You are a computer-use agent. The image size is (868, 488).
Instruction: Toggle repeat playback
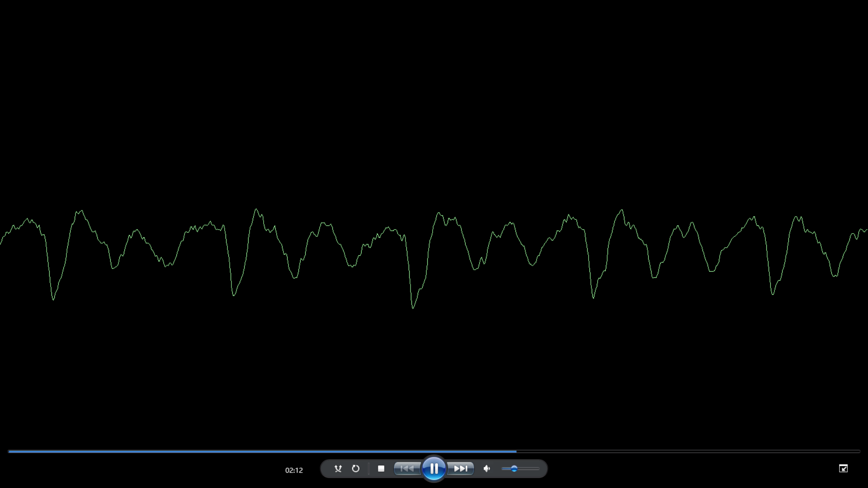coord(356,469)
